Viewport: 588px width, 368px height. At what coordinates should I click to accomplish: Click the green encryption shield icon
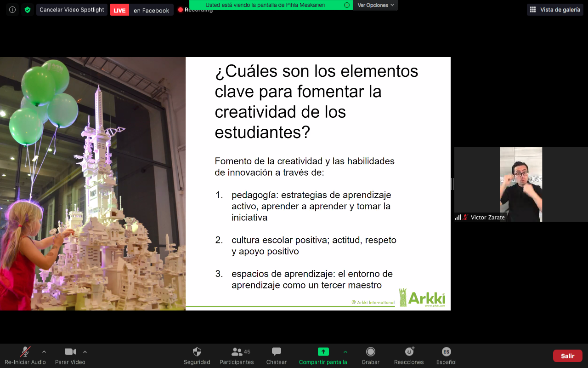(28, 10)
